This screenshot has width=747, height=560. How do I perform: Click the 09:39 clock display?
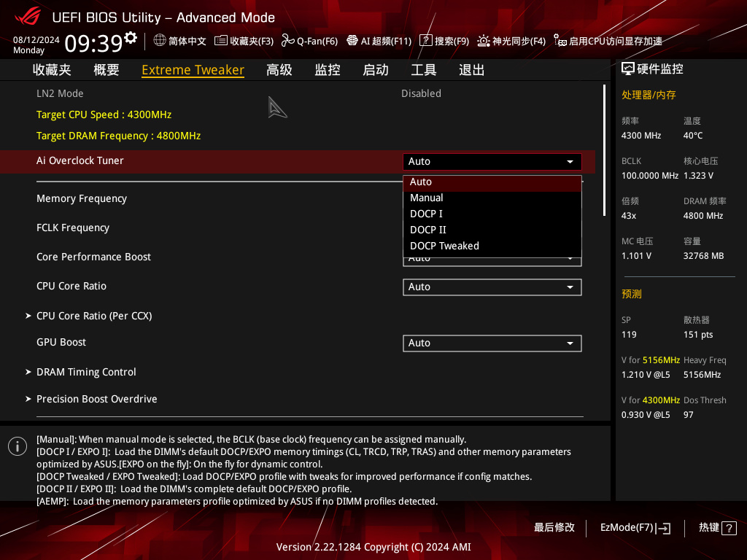(94, 43)
